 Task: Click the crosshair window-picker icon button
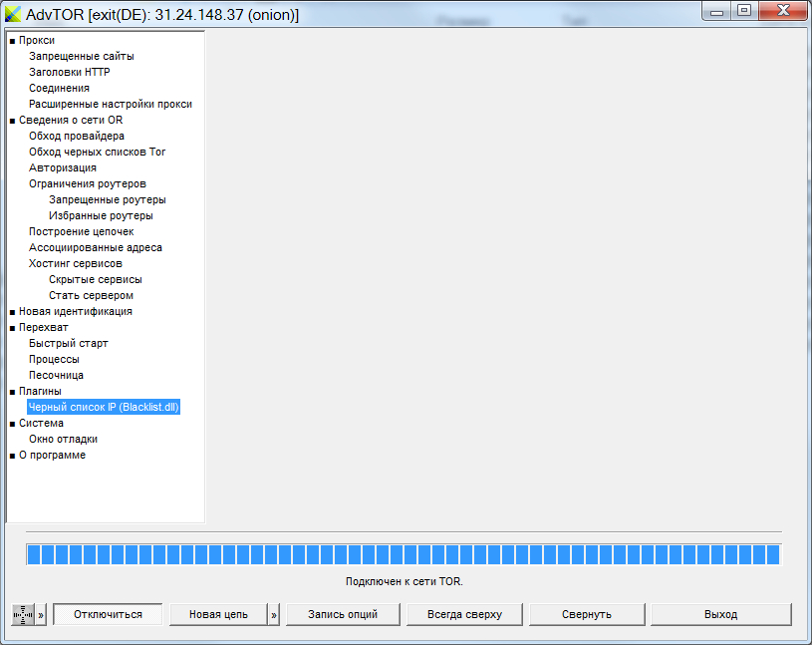tap(23, 614)
